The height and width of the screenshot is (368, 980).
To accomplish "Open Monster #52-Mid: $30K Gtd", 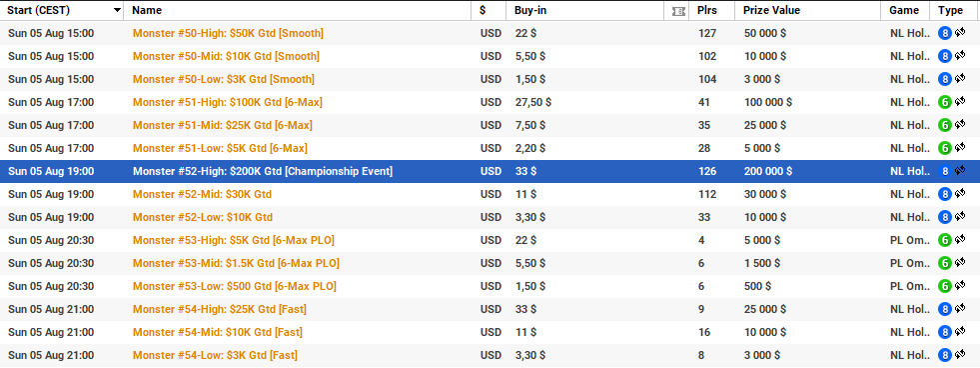I will pos(203,194).
